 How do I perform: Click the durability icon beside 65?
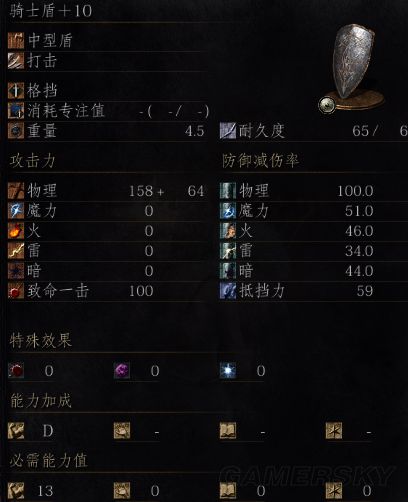coord(228,131)
